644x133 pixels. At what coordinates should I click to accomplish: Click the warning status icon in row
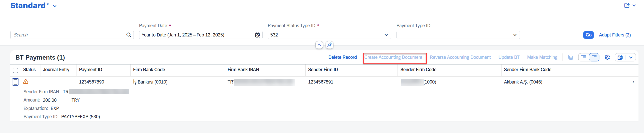[26, 82]
